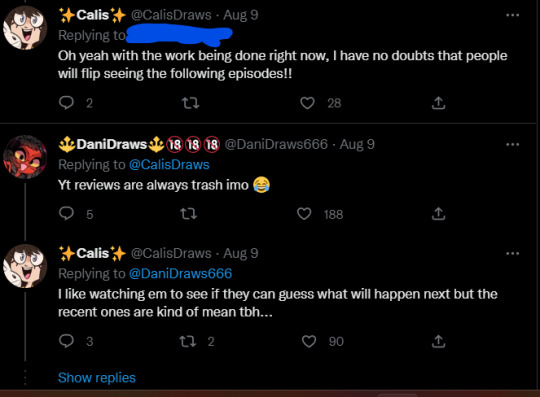Like the tweet with 28 likes
The image size is (540, 397).
pyautogui.click(x=307, y=103)
